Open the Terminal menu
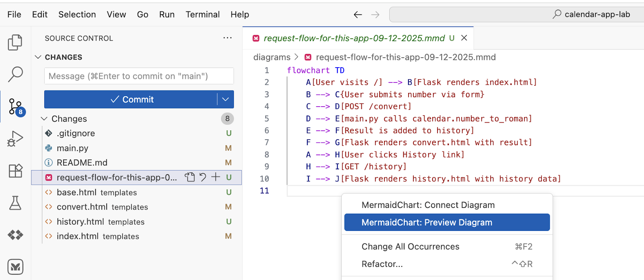This screenshot has width=644, height=280. 202,14
